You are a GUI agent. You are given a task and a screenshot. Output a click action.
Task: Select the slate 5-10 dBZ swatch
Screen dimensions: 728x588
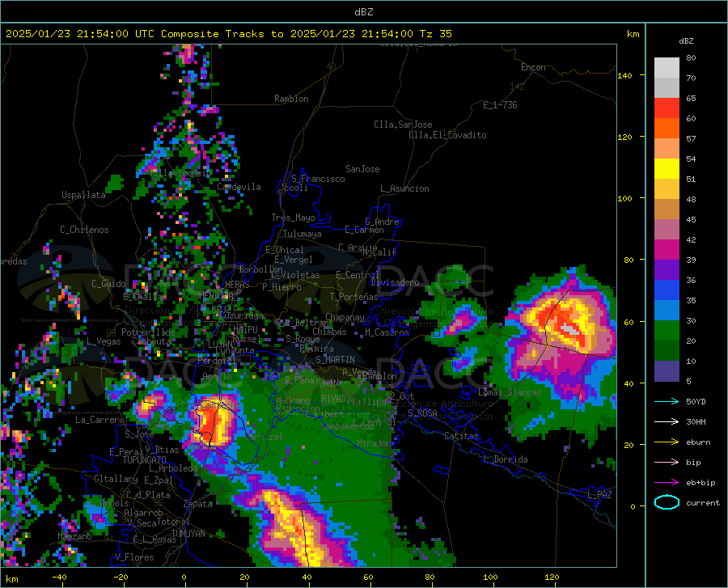pos(667,371)
